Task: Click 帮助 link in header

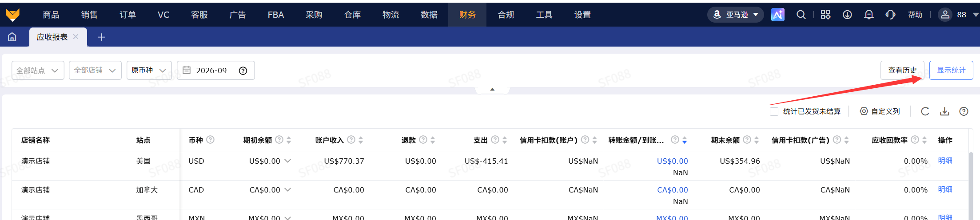Action: tap(915, 15)
